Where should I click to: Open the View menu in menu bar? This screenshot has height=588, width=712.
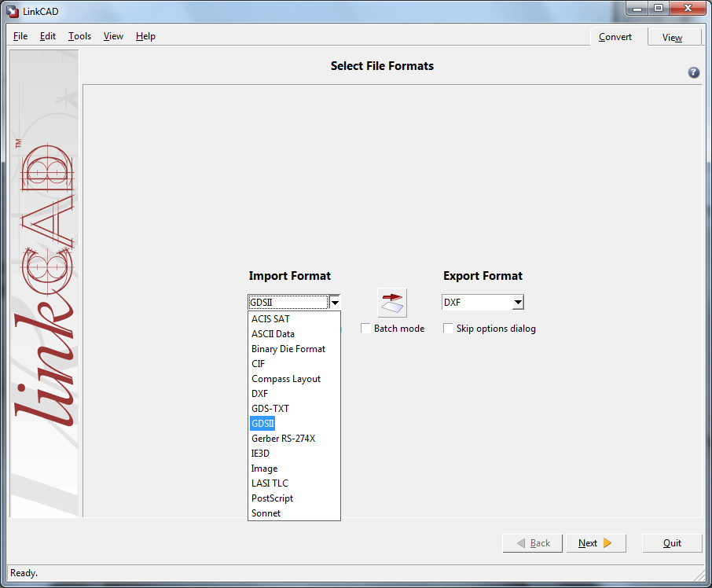[x=113, y=36]
